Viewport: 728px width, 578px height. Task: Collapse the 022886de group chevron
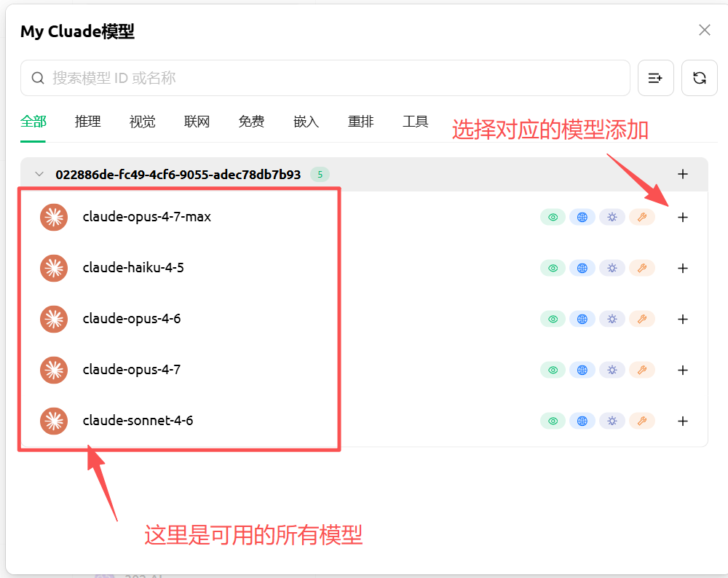click(39, 174)
